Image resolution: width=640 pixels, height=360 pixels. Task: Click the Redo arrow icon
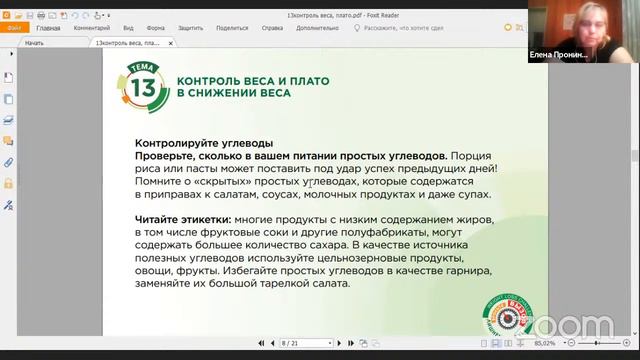tap(86, 16)
